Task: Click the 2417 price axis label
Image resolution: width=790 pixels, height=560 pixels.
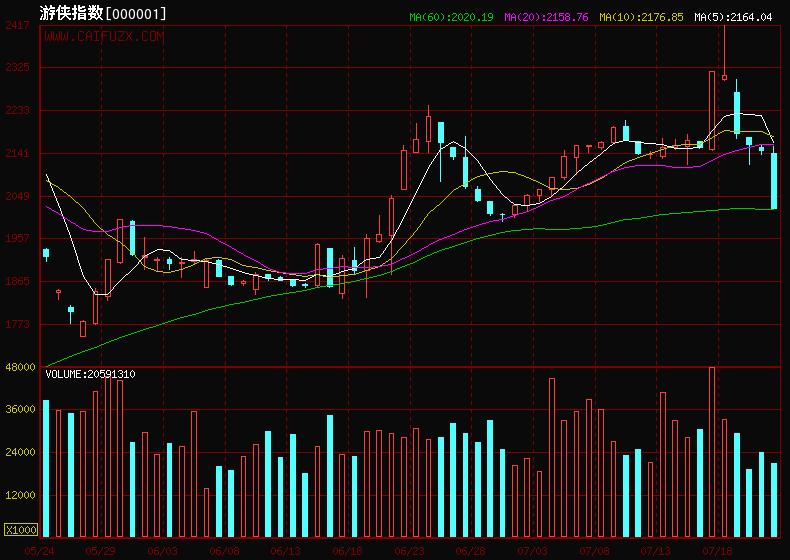Action: click(17, 25)
